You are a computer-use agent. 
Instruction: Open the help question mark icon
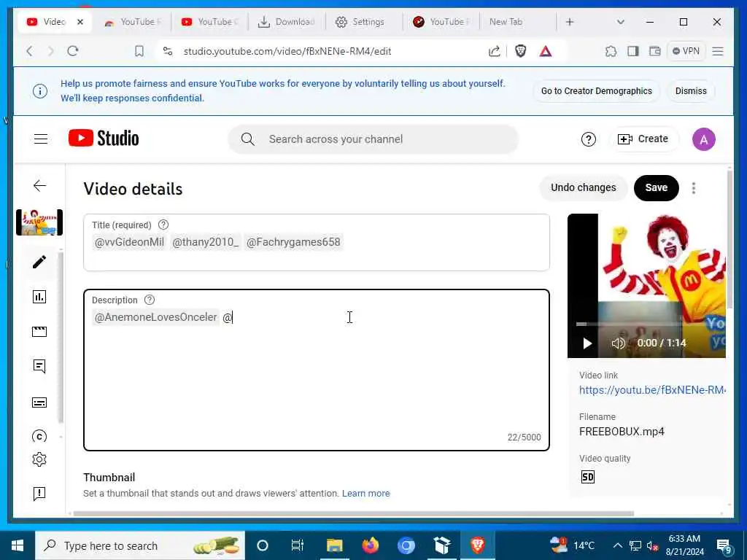coord(589,139)
